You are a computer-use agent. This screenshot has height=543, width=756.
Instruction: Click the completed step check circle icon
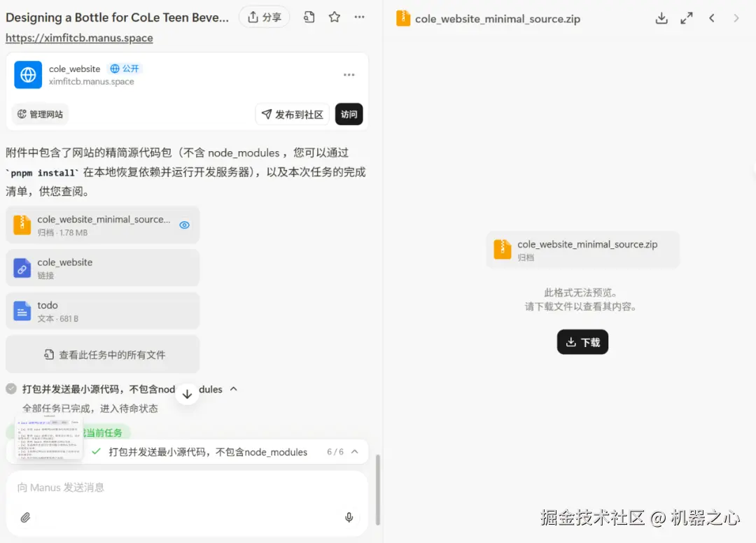(x=12, y=389)
